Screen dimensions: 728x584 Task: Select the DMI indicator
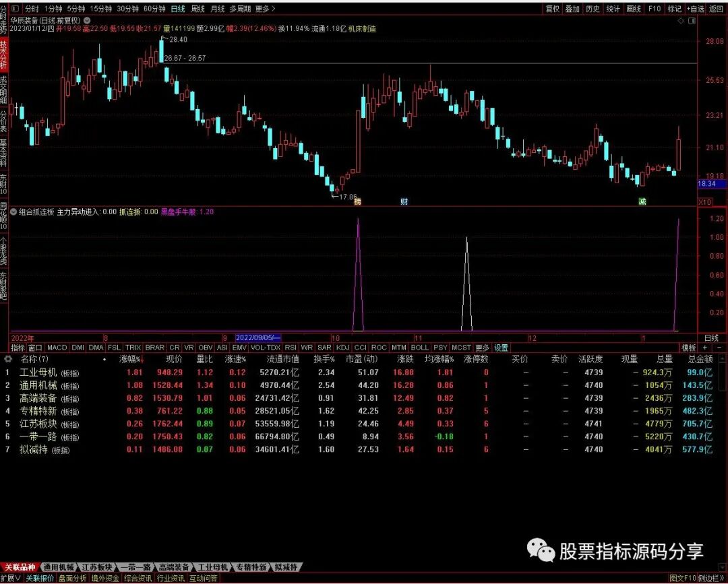(78, 348)
